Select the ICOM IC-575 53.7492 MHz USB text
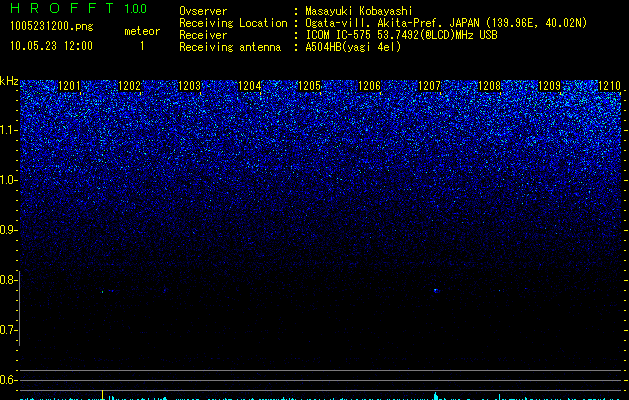Image resolution: width=629 pixels, height=400 pixels. (x=401, y=35)
